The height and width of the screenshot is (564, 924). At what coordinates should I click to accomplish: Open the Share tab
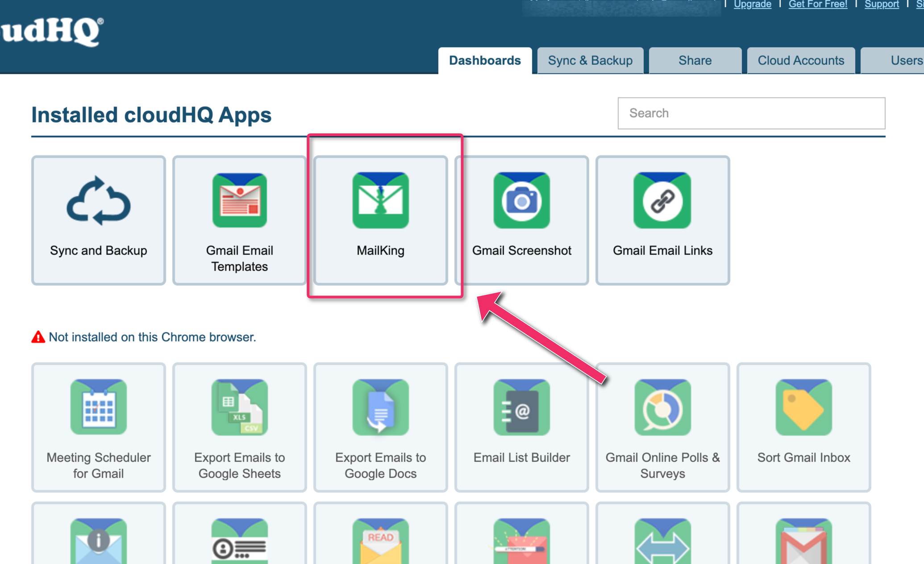tap(695, 61)
